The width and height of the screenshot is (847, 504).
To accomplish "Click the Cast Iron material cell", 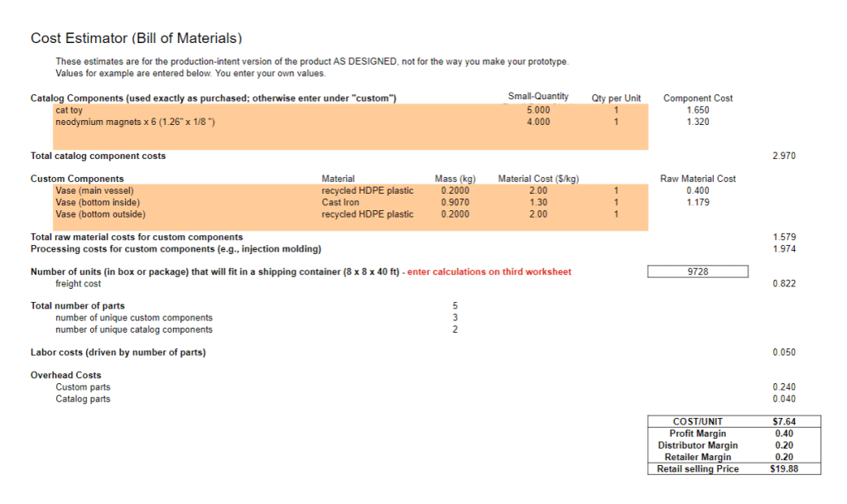I will pos(340,203).
